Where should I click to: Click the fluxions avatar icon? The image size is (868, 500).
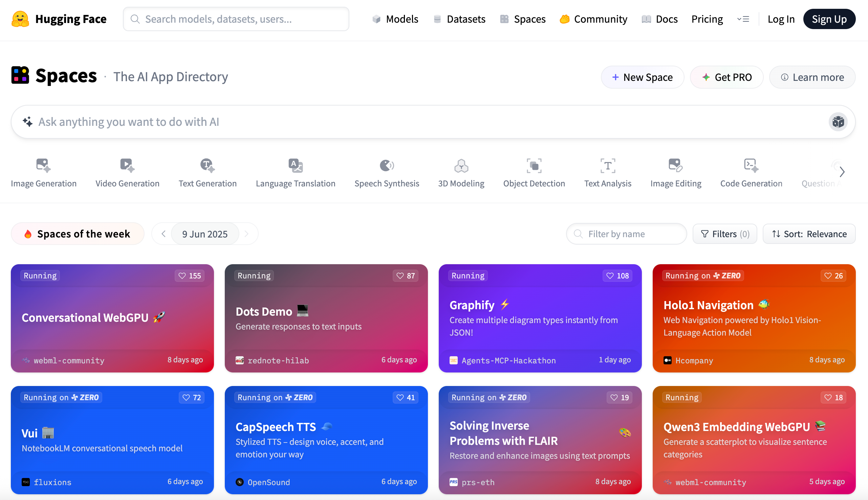(26, 482)
